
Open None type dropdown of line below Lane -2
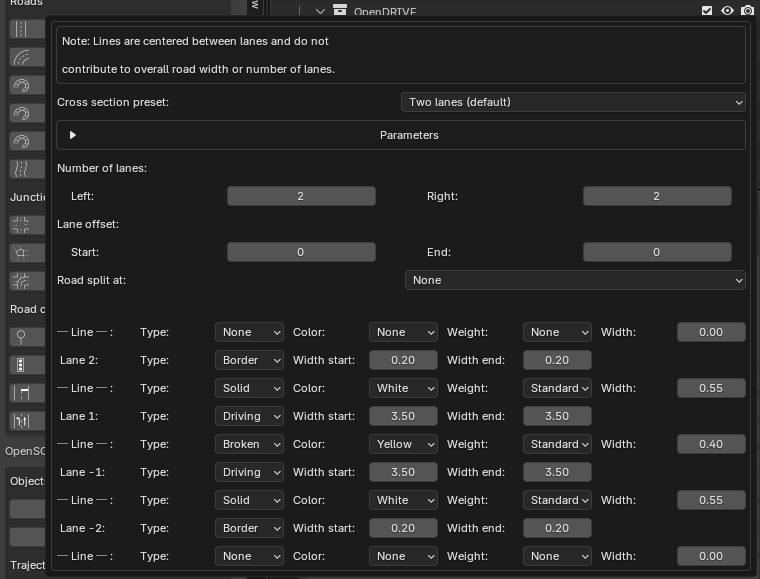click(x=249, y=556)
